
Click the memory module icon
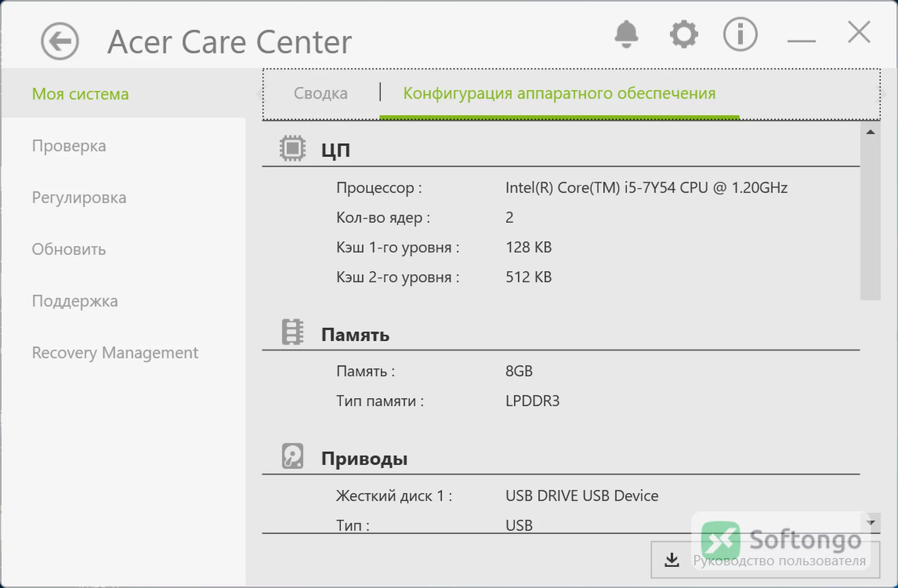tap(293, 332)
